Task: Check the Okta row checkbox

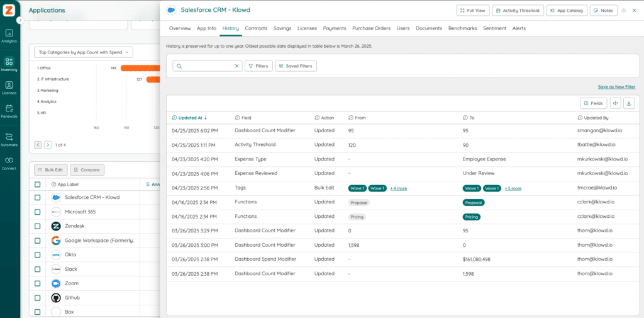Action: coord(37,254)
